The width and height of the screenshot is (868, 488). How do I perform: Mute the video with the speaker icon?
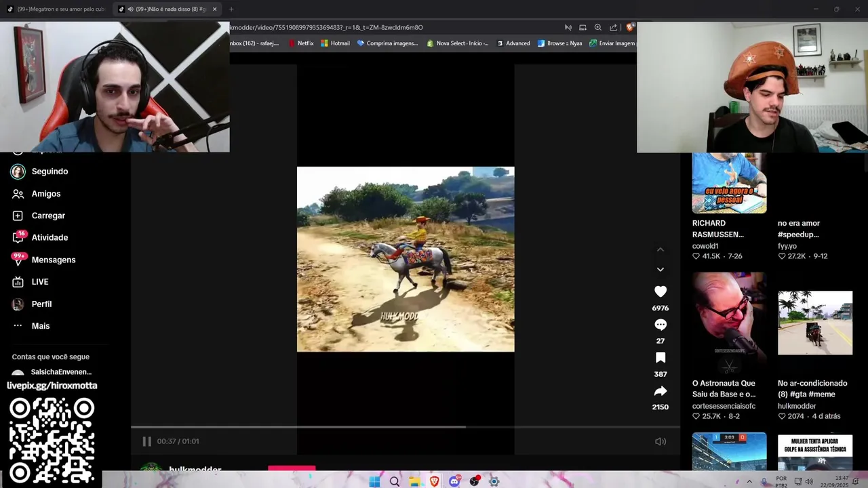pos(660,441)
